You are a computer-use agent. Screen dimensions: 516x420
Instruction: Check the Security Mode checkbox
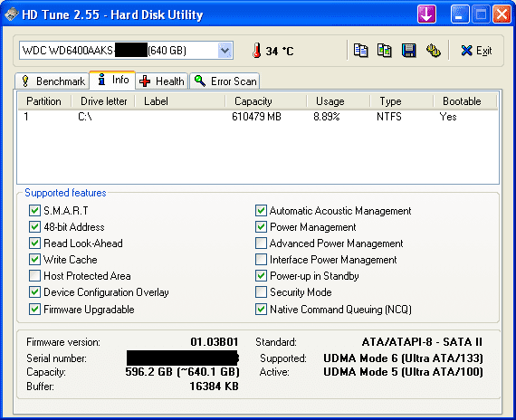(x=261, y=292)
